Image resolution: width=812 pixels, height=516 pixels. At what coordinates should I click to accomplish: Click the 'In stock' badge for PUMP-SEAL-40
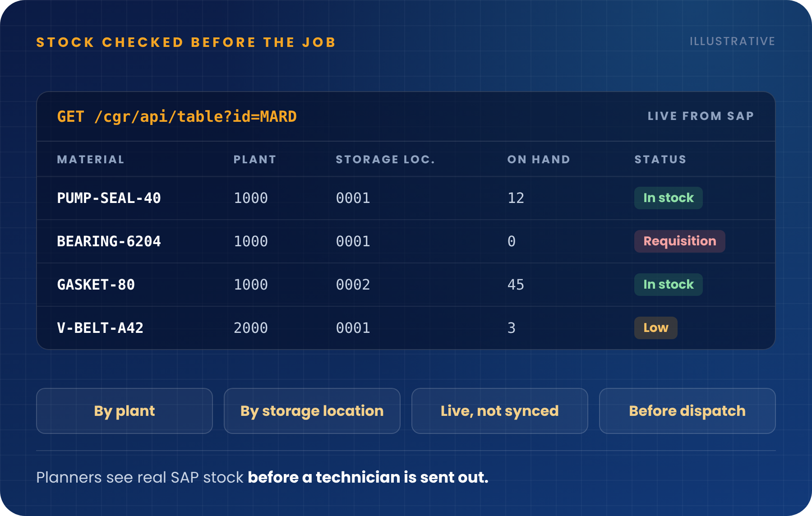(x=669, y=198)
